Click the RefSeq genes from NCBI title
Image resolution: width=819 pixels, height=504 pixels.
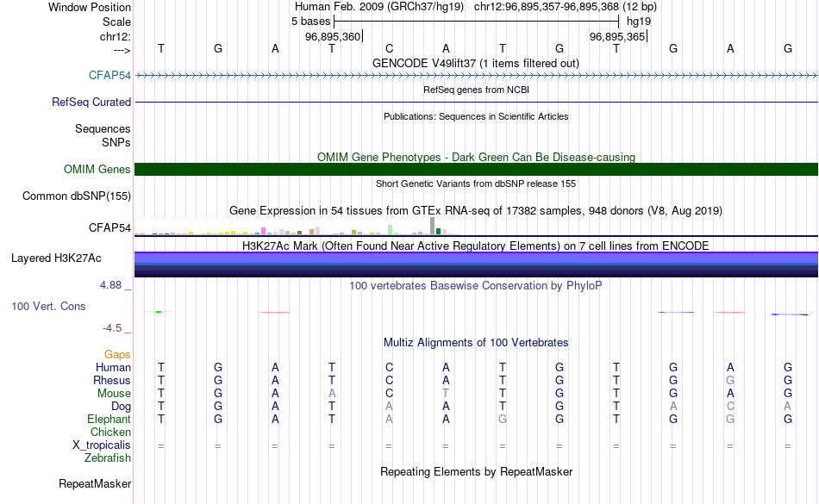[476, 90]
